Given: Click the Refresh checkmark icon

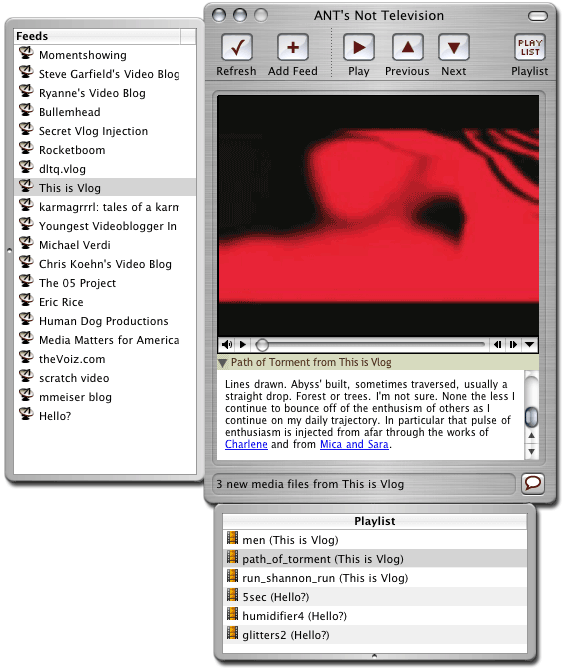Looking at the screenshot, I should click(237, 48).
